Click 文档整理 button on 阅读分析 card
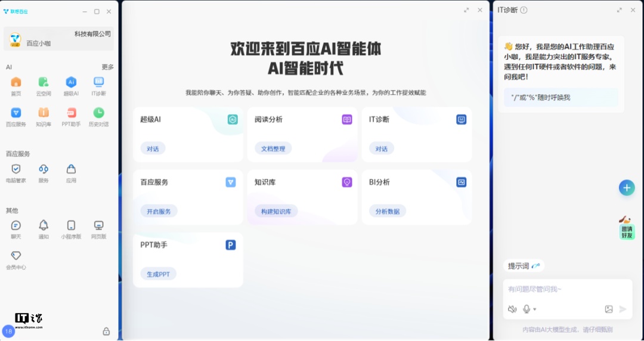 pos(273,148)
